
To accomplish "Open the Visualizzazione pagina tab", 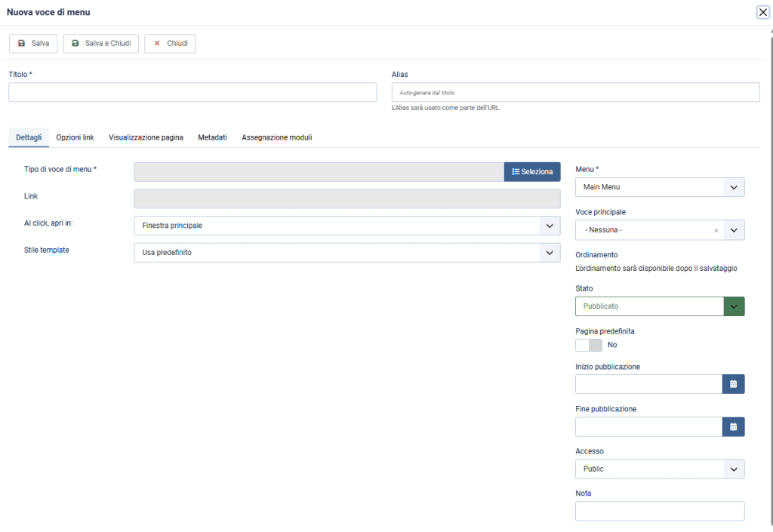I will click(x=146, y=137).
